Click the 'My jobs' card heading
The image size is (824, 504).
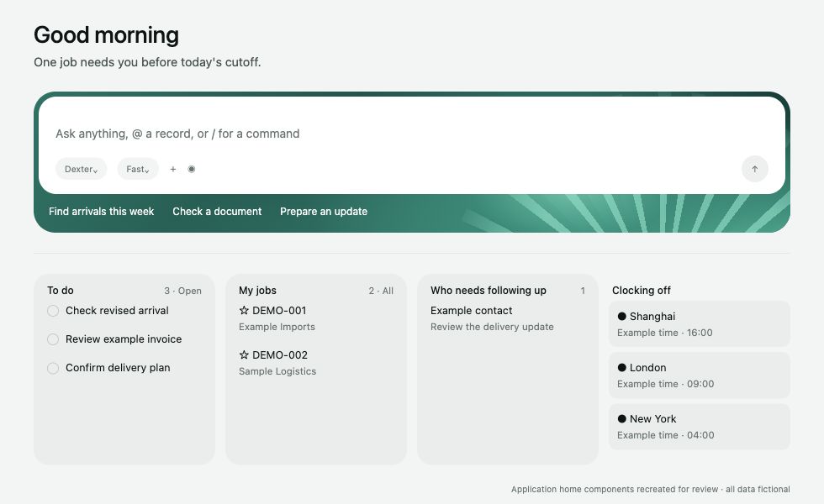pos(257,291)
